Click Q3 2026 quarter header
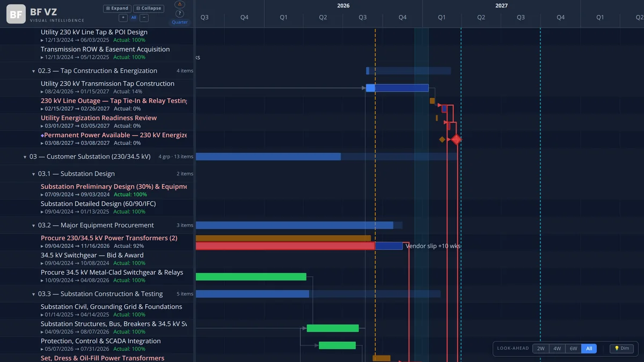This screenshot has height=362, width=644. coord(363,18)
